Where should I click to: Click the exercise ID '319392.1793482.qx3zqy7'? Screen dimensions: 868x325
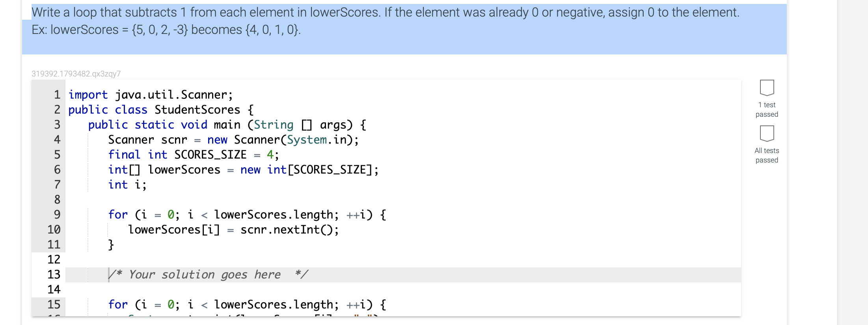(x=76, y=73)
